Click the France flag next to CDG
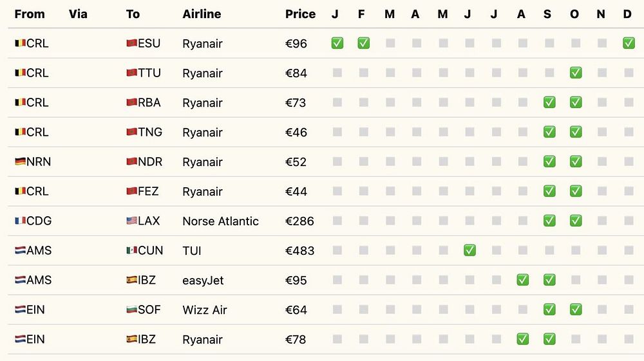The height and width of the screenshot is (361, 644). [19, 221]
